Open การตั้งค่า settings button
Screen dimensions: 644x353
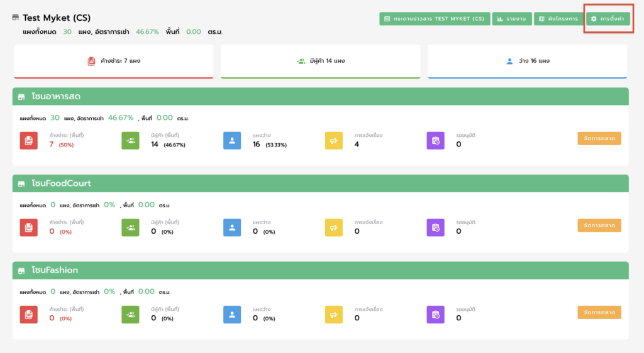608,19
